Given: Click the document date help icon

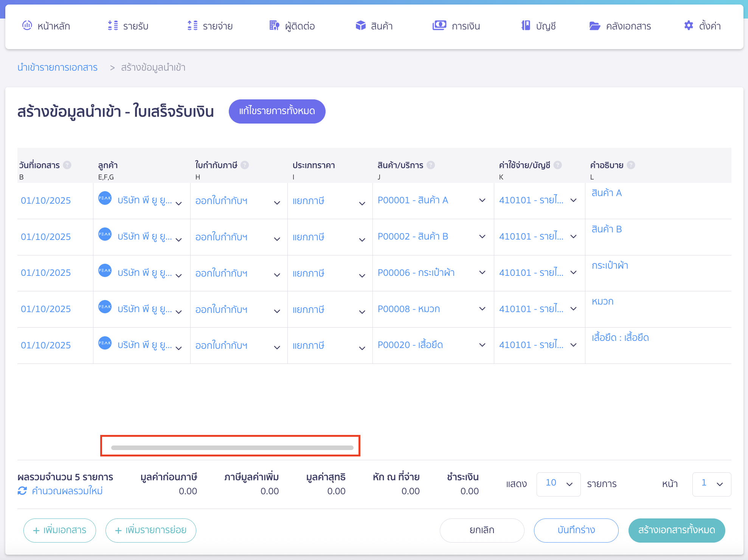Looking at the screenshot, I should point(67,165).
